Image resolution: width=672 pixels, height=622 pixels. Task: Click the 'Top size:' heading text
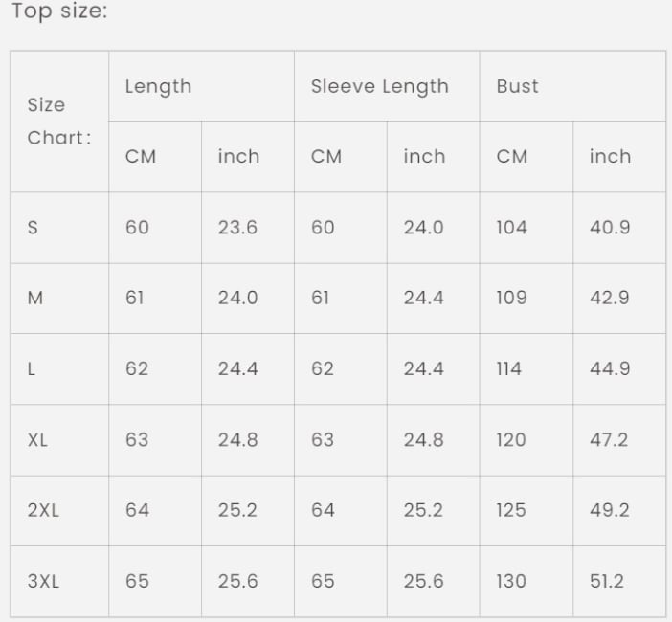[59, 11]
